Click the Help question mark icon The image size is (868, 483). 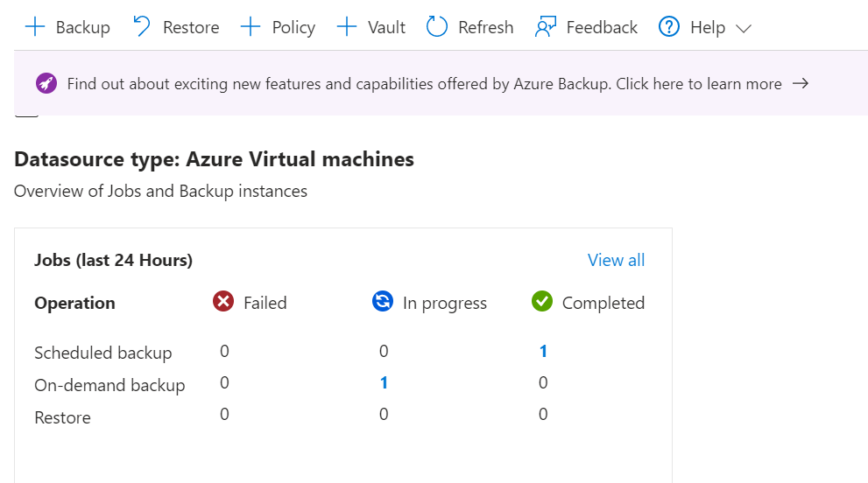tap(669, 27)
